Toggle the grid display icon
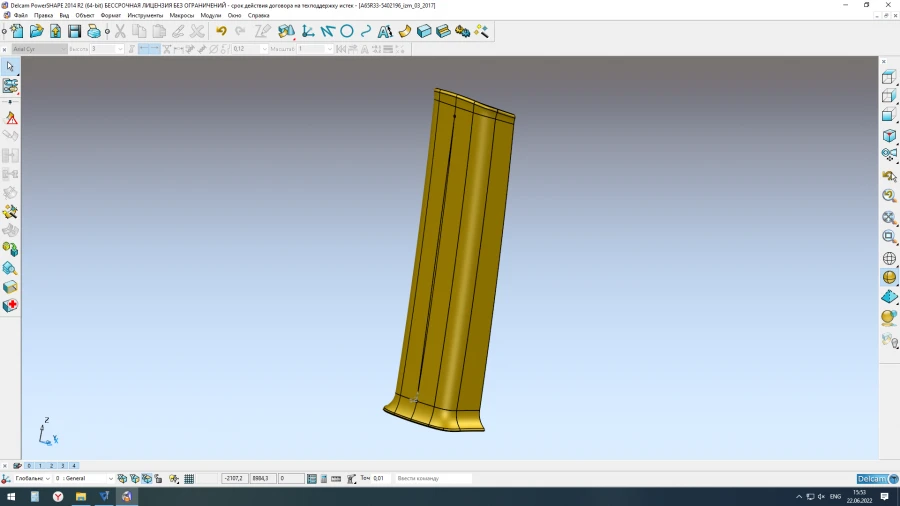 189,479
